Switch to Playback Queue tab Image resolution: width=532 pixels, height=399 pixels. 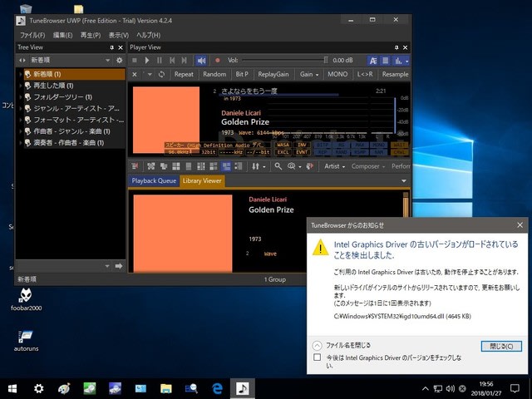[154, 181]
